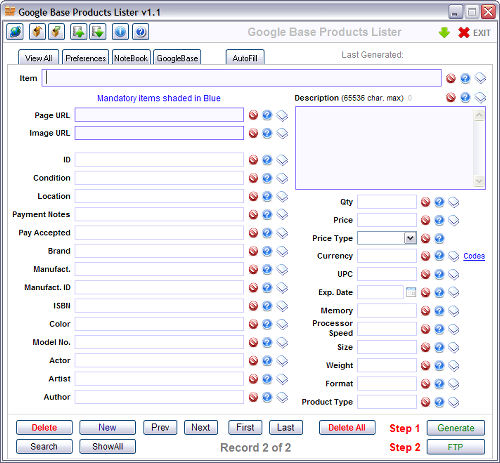The width and height of the screenshot is (500, 463).
Task: Click the Generate button
Action: (456, 428)
